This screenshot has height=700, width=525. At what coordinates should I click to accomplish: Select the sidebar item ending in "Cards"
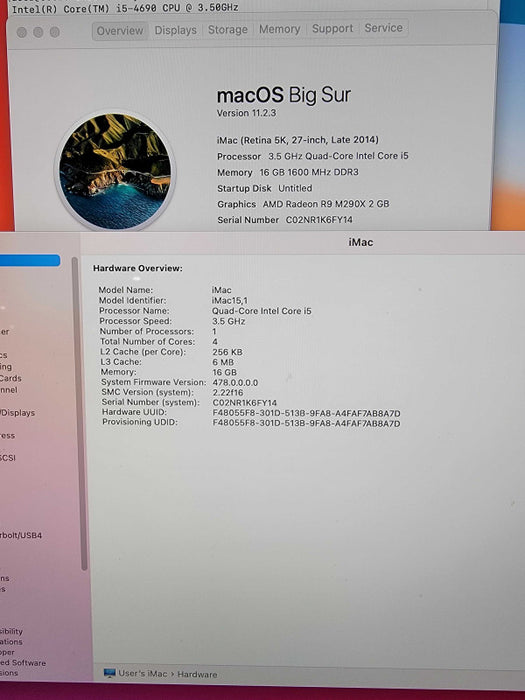point(11,378)
